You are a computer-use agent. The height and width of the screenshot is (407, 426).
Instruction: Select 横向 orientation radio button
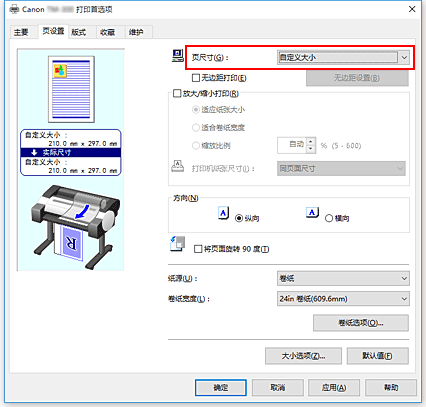(329, 218)
